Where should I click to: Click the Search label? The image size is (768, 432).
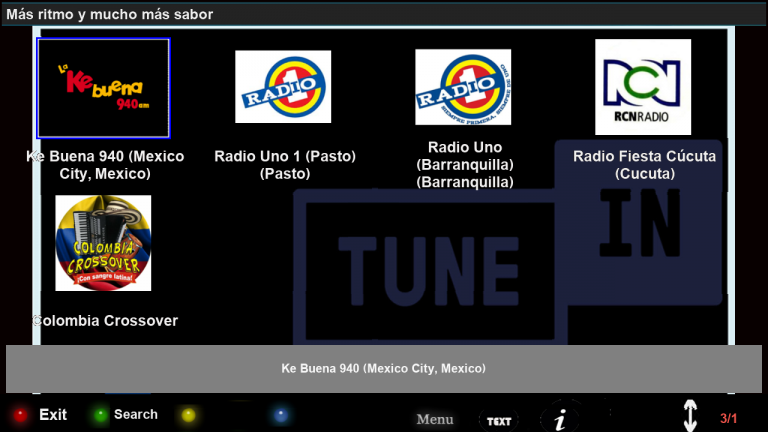[136, 414]
